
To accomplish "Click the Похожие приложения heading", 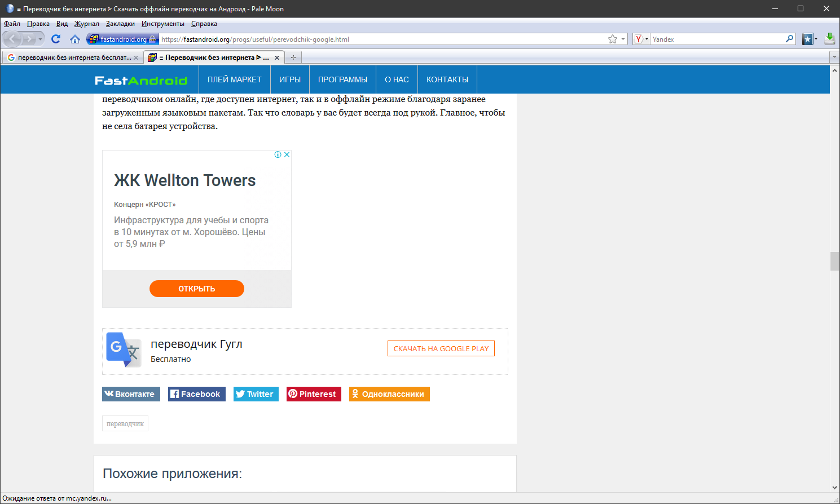I will [172, 474].
